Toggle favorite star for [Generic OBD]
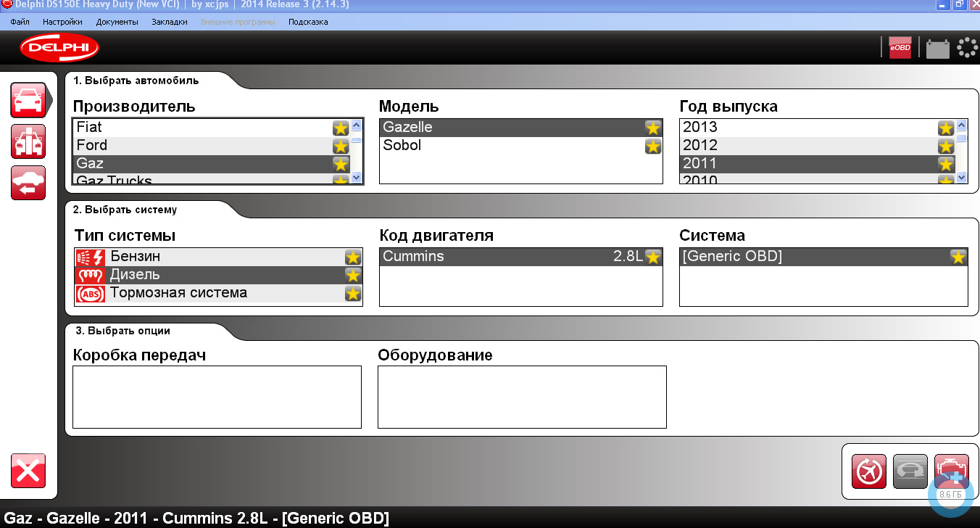Screen dimensions: 980x528 [x=958, y=257]
